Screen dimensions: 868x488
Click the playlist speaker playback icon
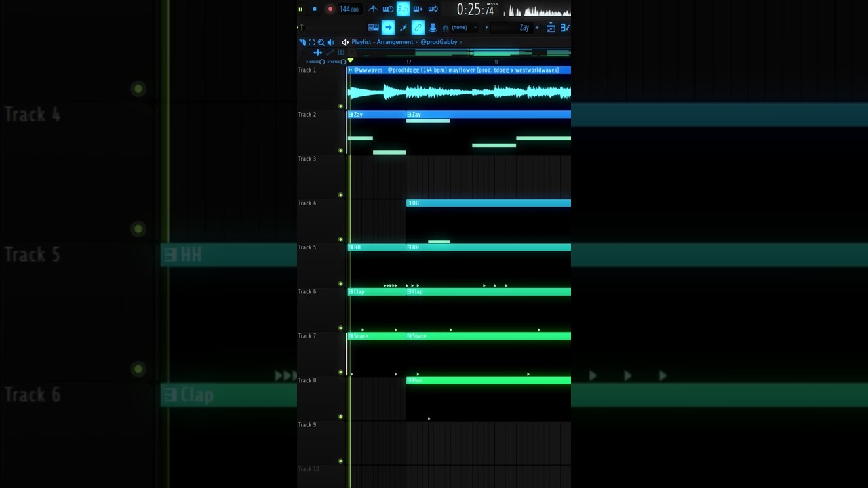coord(331,42)
